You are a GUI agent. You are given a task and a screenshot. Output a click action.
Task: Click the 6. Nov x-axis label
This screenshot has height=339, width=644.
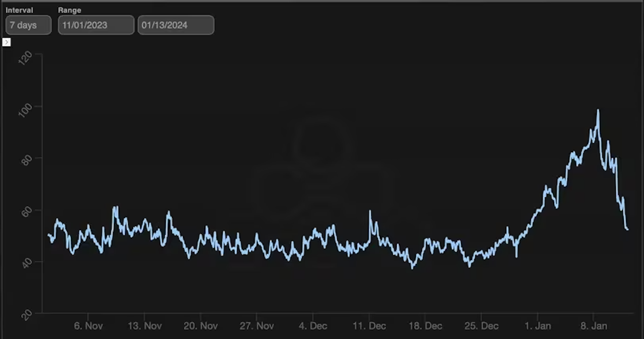pos(88,326)
